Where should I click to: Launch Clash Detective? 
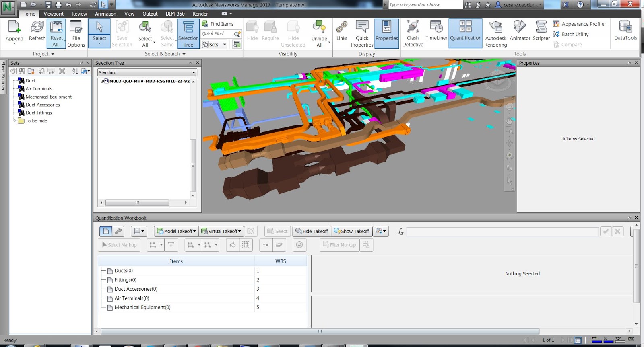coord(413,33)
